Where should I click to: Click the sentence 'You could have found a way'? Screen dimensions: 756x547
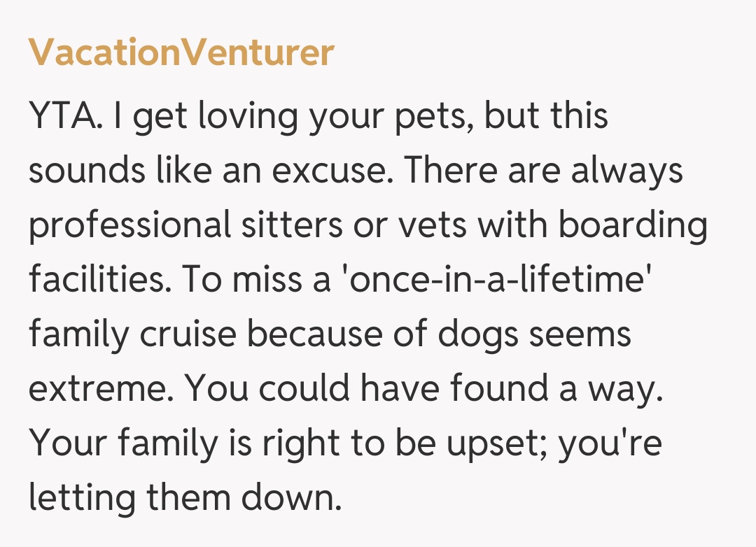(x=422, y=389)
